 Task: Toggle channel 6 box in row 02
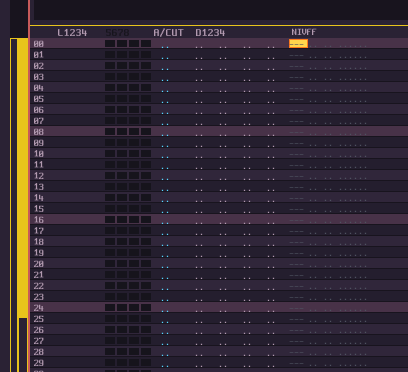coord(122,65)
